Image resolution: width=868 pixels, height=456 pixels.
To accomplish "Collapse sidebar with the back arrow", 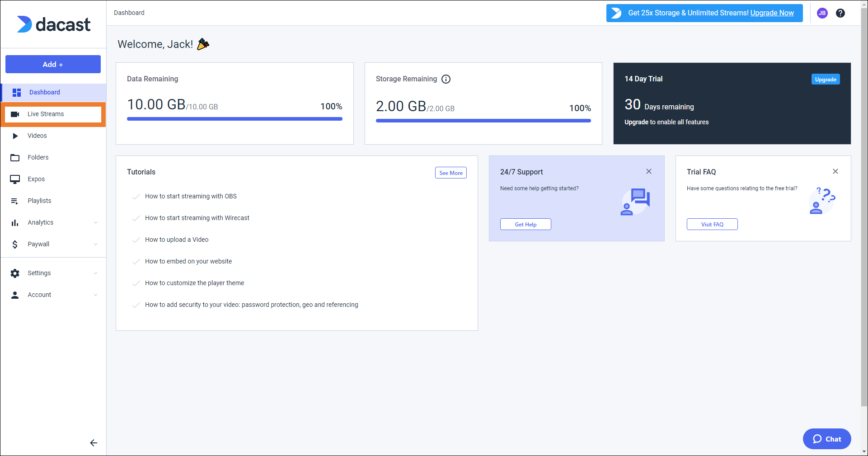I will click(94, 443).
